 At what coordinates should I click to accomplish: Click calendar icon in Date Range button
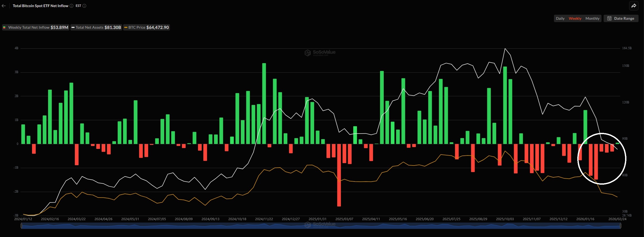[x=609, y=18]
